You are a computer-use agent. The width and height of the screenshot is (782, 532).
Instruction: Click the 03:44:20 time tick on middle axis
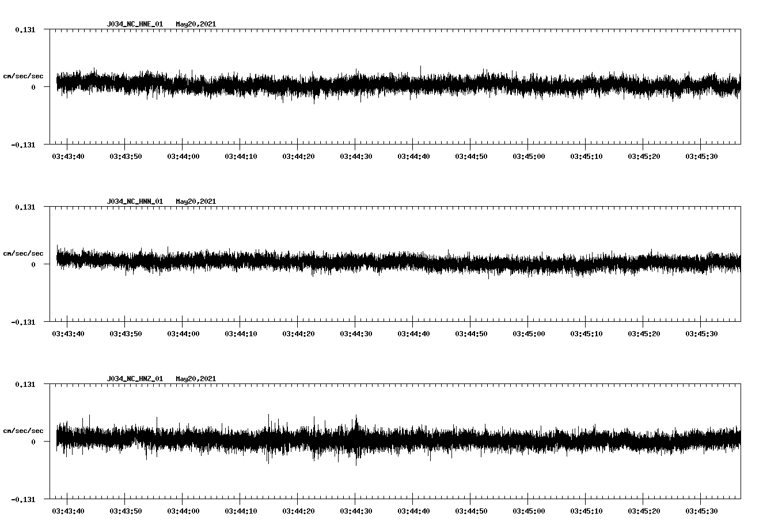point(299,332)
